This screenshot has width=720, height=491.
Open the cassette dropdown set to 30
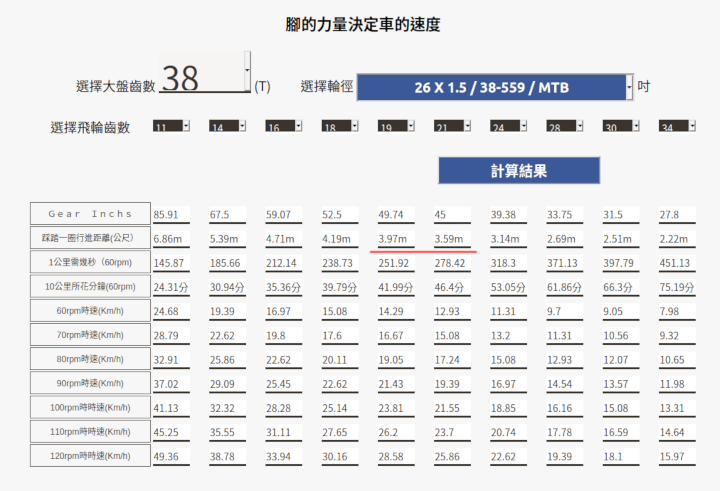coord(621,126)
